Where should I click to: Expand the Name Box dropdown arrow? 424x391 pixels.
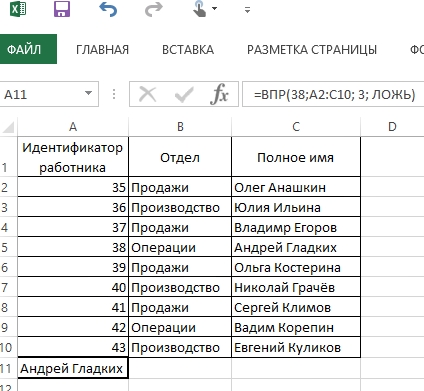click(x=88, y=93)
